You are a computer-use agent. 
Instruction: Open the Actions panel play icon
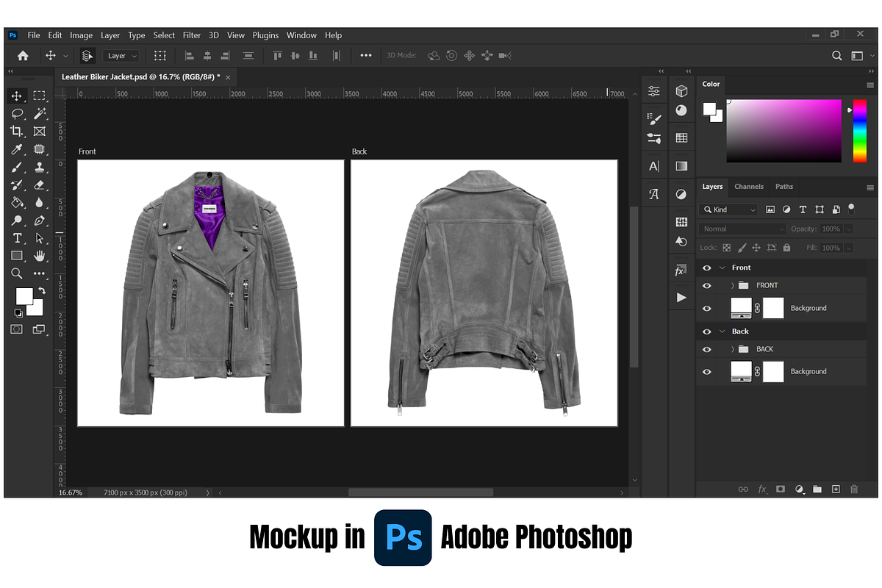point(681,298)
